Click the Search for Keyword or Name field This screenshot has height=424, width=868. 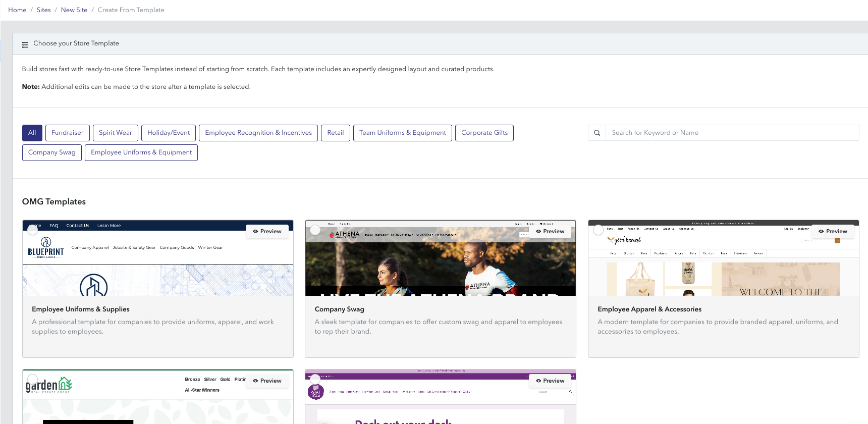point(732,133)
